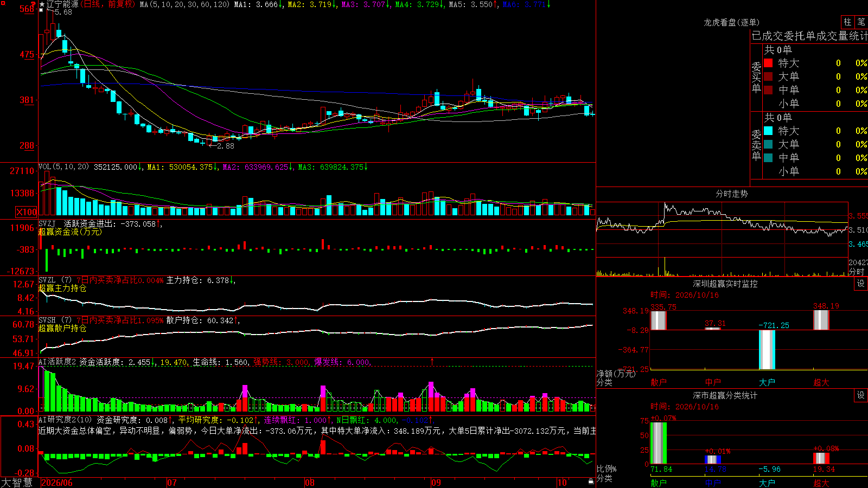The width and height of the screenshot is (868, 488).
Task: Switch to 柱 bar view
Action: click(x=847, y=22)
